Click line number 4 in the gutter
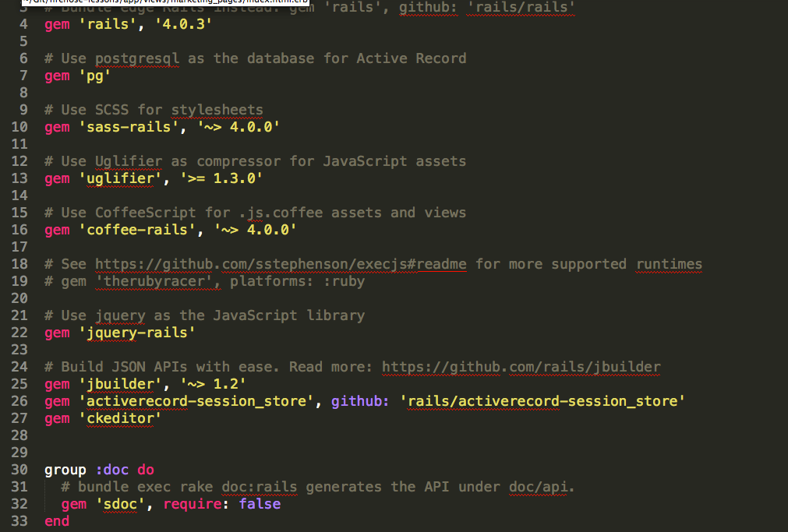 23,24
